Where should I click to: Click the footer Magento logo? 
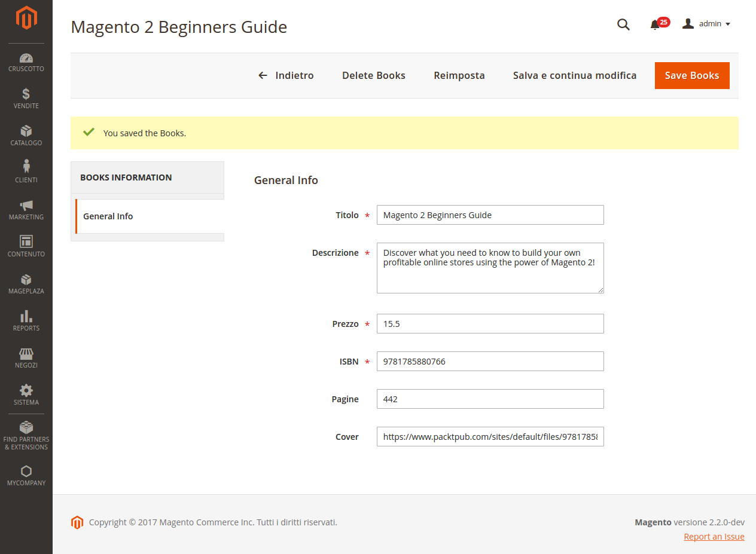(x=77, y=522)
